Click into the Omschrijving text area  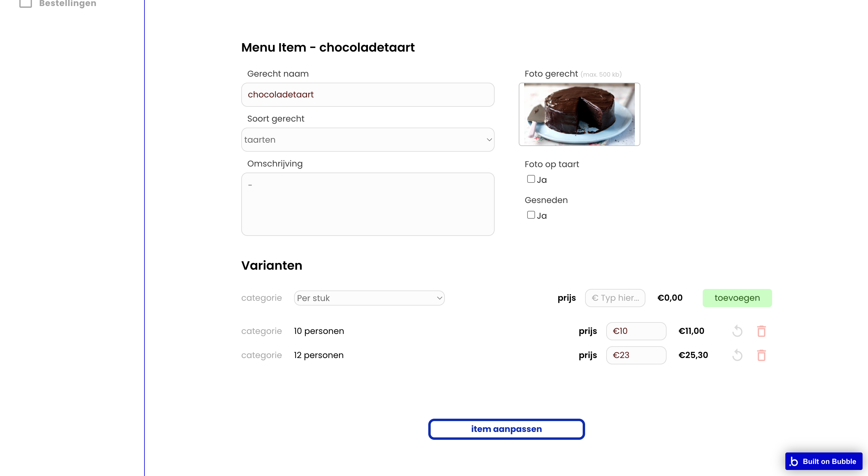368,204
